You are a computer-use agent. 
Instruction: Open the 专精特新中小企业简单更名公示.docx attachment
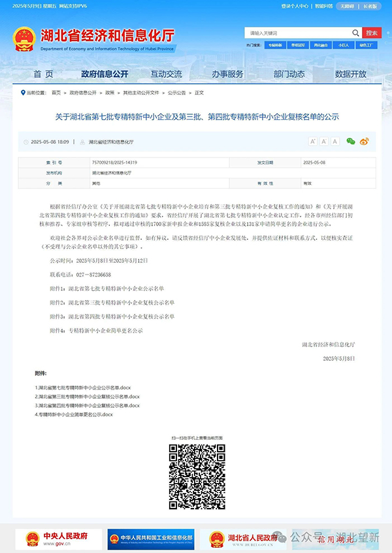coord(74,414)
